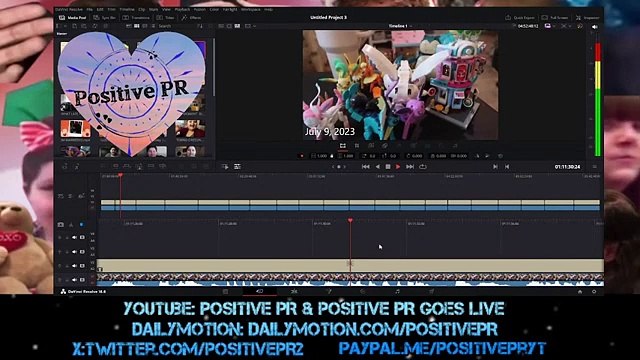Select the Dynamic Zoom tool under viewer
This screenshot has height=360, width=640.
[x=371, y=146]
